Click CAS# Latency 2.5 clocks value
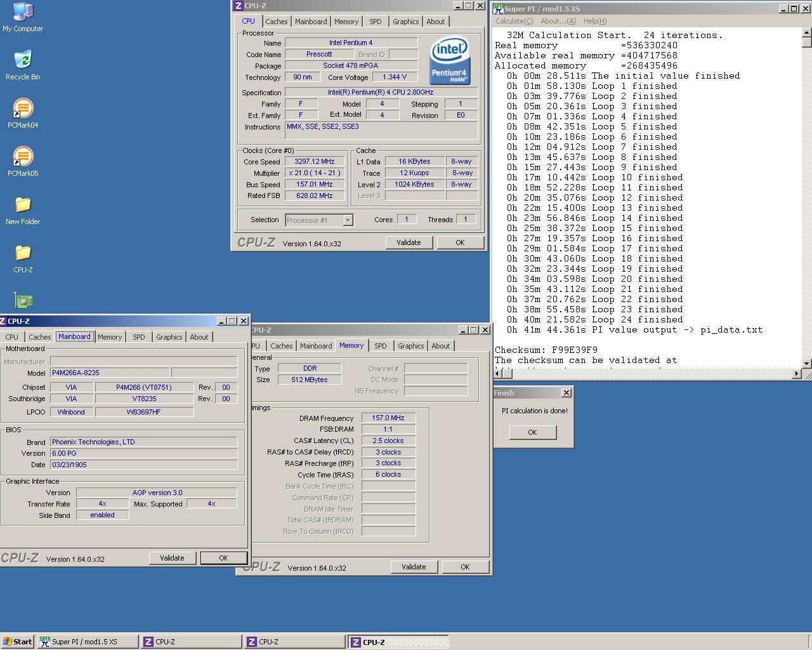Image resolution: width=812 pixels, height=650 pixels. coord(388,441)
